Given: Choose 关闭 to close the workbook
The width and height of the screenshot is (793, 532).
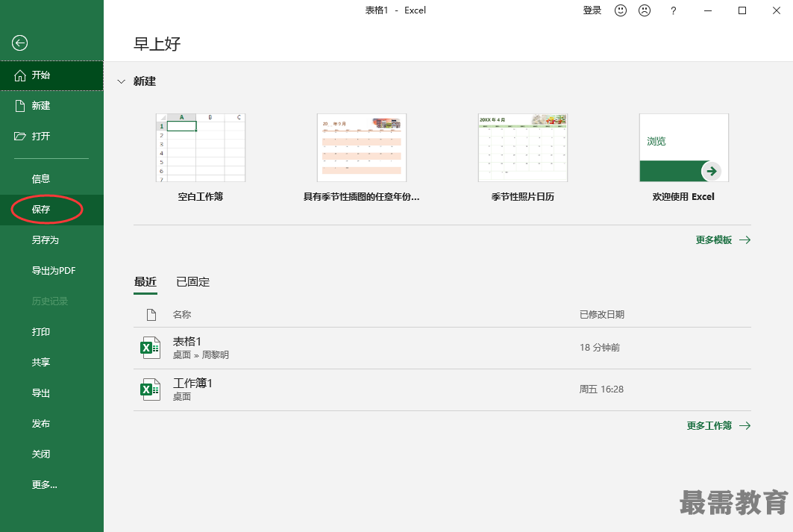Looking at the screenshot, I should click(x=51, y=454).
